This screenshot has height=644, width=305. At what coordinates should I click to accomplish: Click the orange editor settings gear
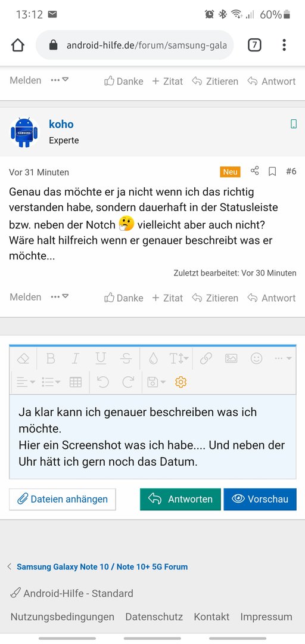[x=180, y=382]
